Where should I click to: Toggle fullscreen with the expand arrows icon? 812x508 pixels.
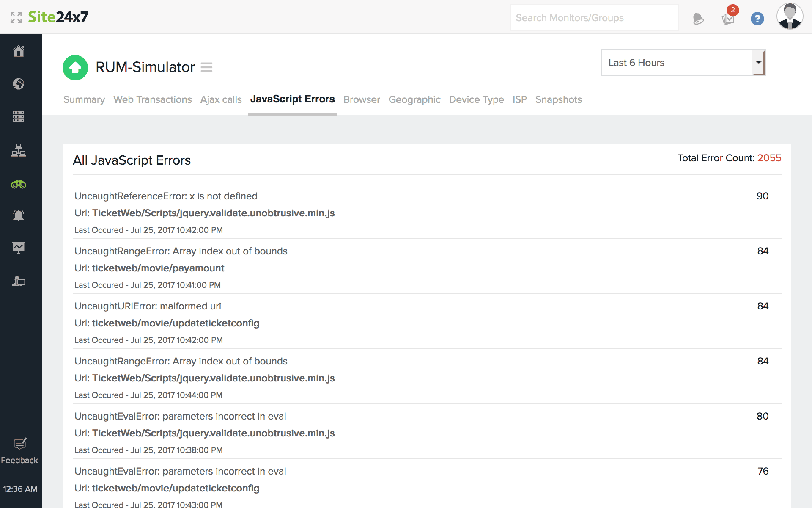pos(17,17)
